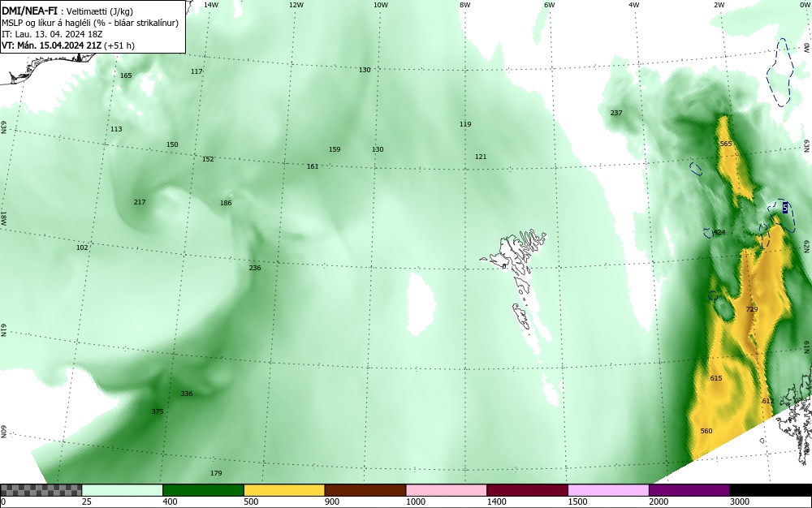Click the map value '161'
812x508 pixels.
tap(313, 166)
